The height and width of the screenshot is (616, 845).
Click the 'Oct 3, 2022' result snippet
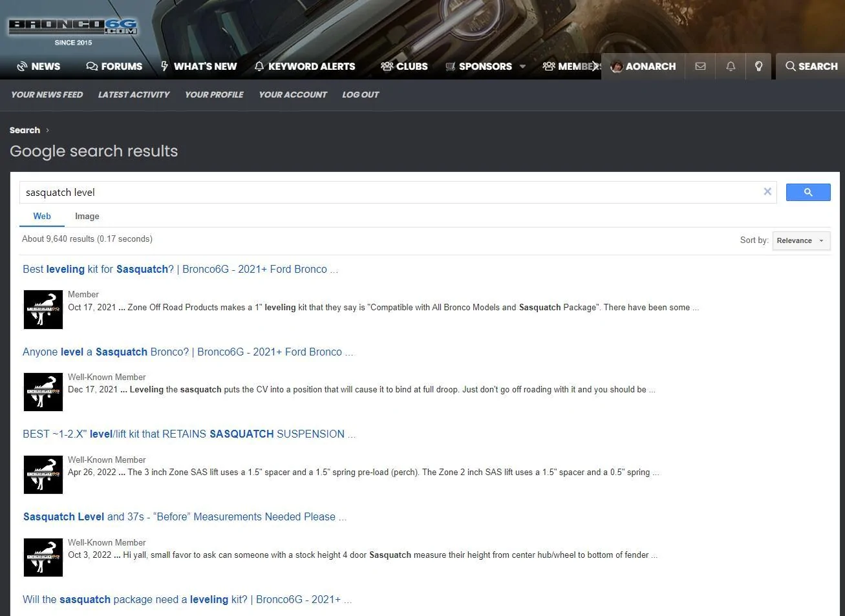(x=363, y=555)
